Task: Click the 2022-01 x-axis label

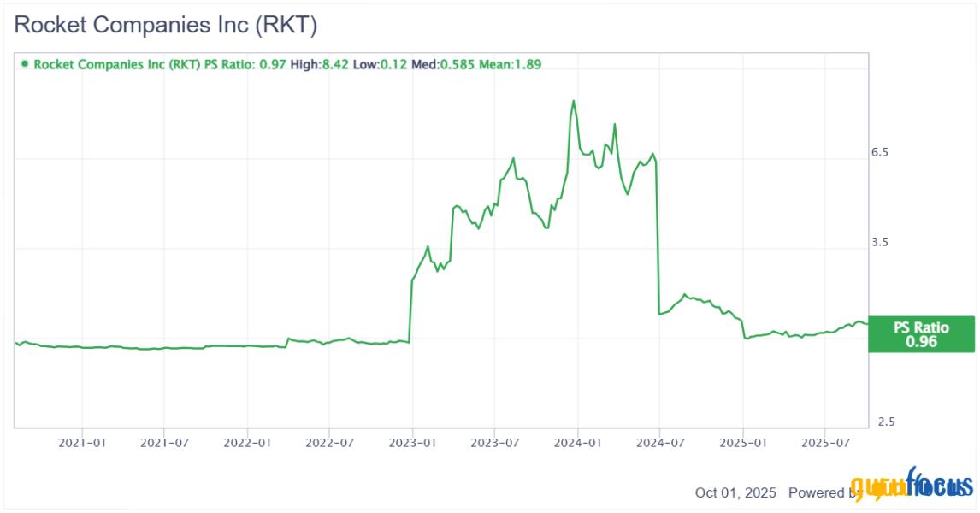Action: click(x=247, y=443)
